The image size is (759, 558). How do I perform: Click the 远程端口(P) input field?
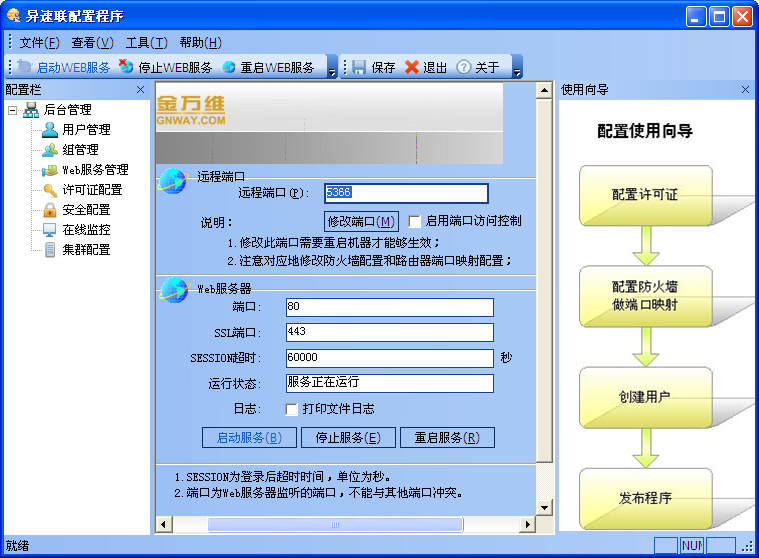coord(406,193)
